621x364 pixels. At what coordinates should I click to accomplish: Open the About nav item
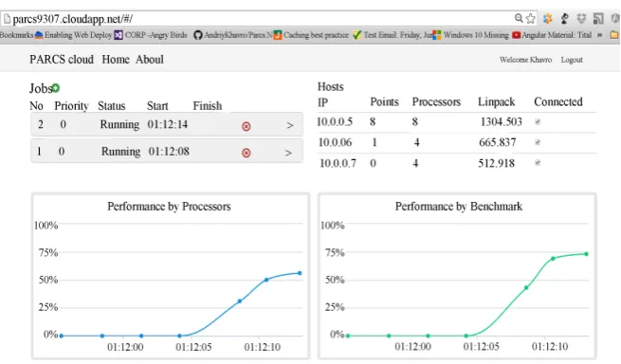150,60
